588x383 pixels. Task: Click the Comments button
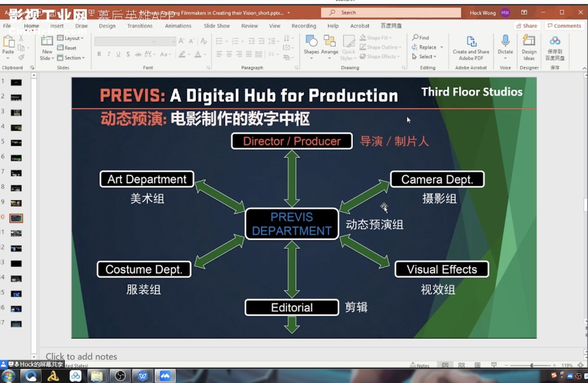[x=564, y=26]
